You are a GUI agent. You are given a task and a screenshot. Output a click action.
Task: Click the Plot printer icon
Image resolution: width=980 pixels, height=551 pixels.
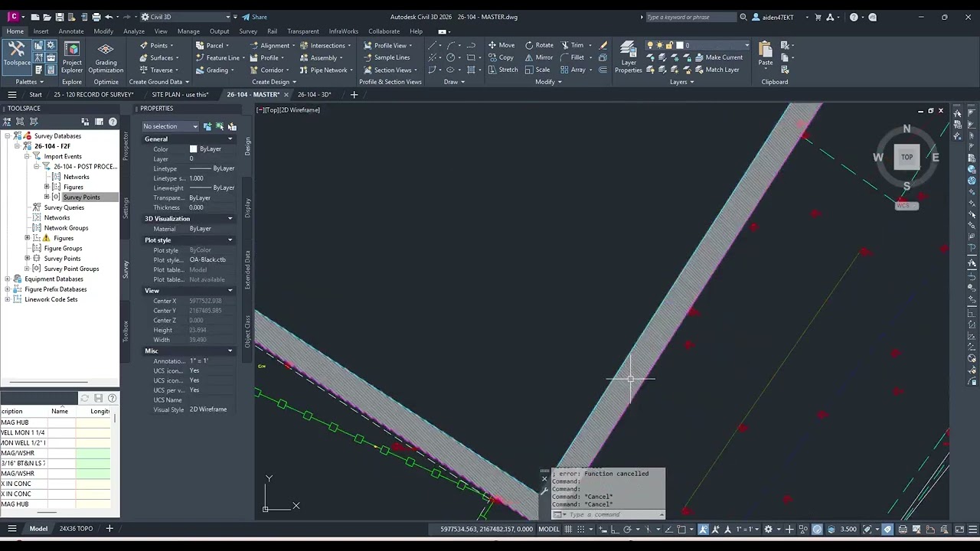click(x=96, y=17)
